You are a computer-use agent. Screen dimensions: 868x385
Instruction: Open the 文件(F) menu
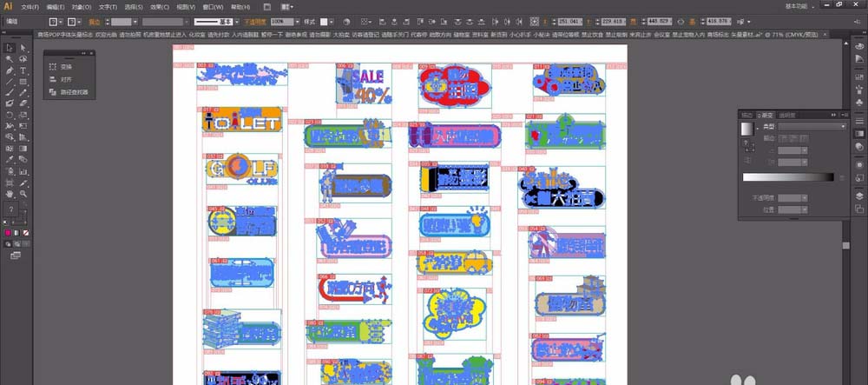point(30,7)
